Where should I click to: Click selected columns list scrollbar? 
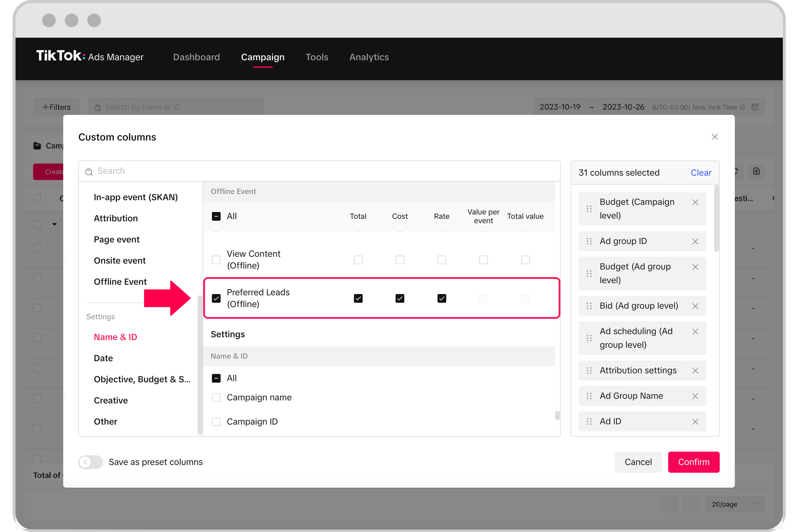tap(716, 218)
